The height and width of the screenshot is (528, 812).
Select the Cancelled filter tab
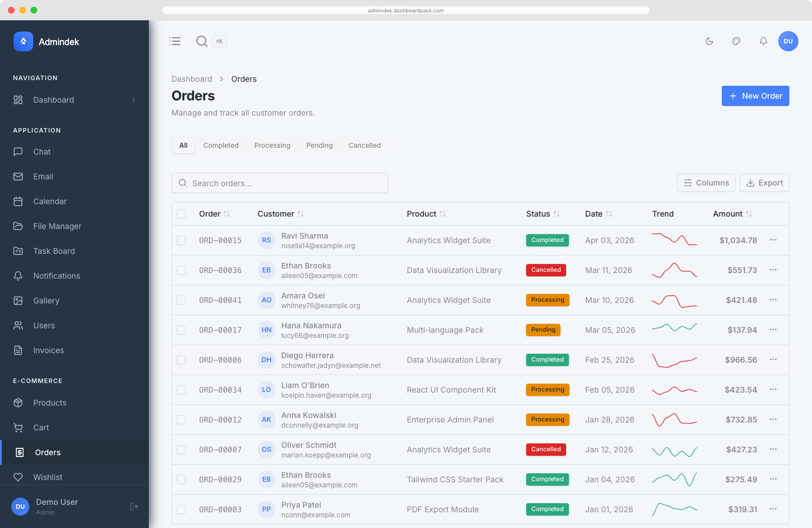click(364, 145)
